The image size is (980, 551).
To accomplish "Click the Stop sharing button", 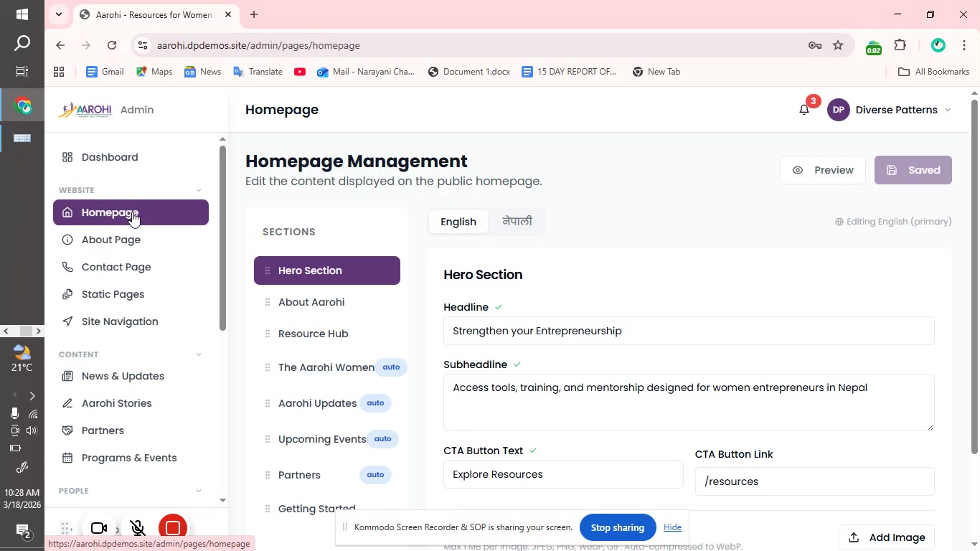I will (x=617, y=527).
